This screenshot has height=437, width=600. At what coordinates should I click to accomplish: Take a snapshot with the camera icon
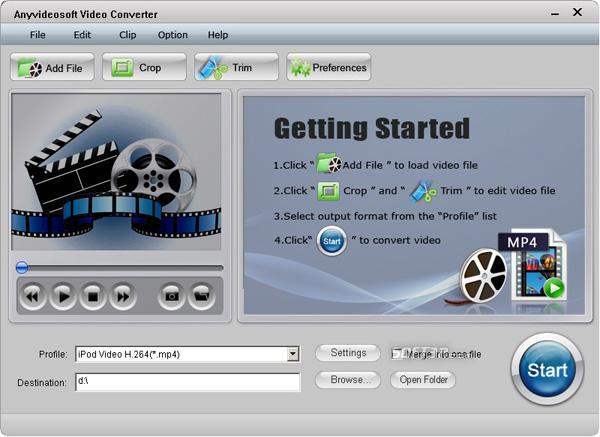[x=172, y=296]
